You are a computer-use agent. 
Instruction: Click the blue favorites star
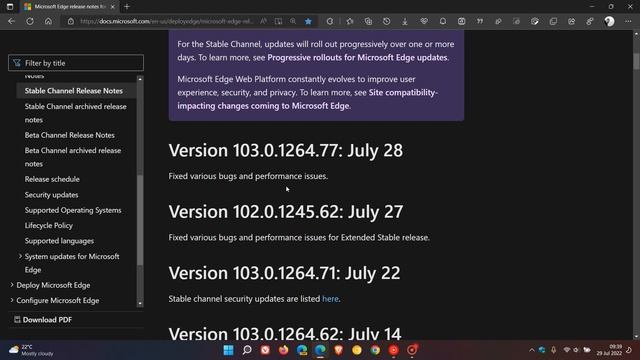click(308, 21)
